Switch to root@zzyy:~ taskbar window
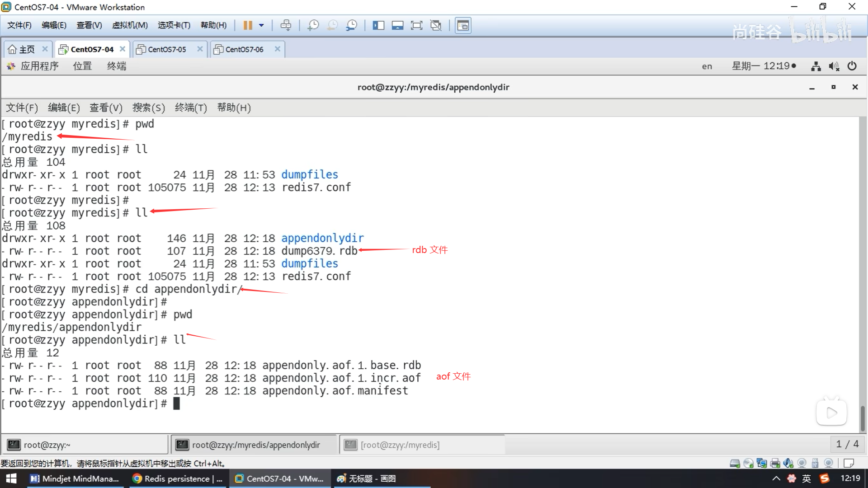The height and width of the screenshot is (488, 868). 47,445
